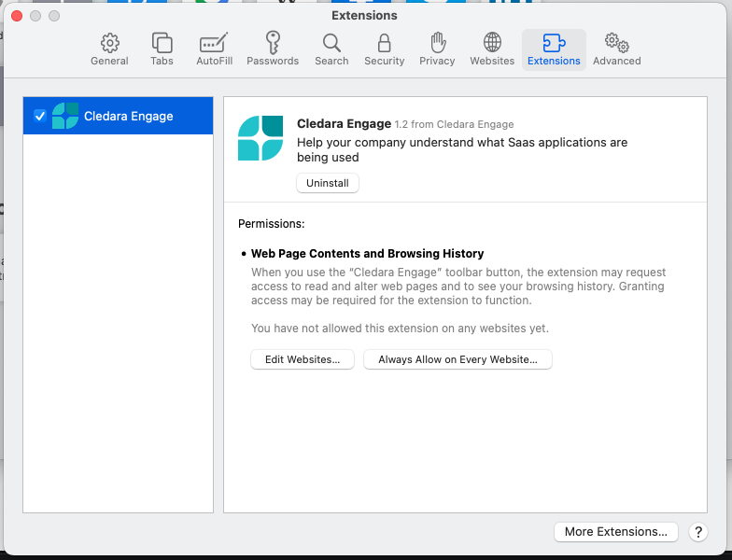Click the Web Page Contents and Browsing History heading

click(x=368, y=254)
